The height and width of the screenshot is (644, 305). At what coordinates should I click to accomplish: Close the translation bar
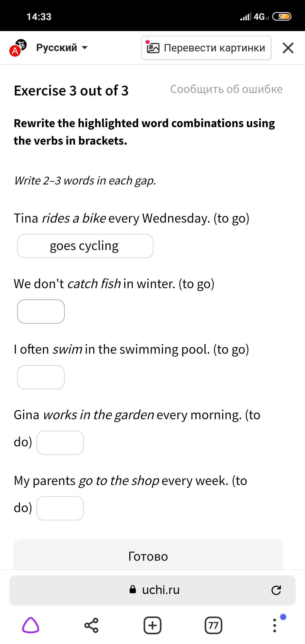288,48
